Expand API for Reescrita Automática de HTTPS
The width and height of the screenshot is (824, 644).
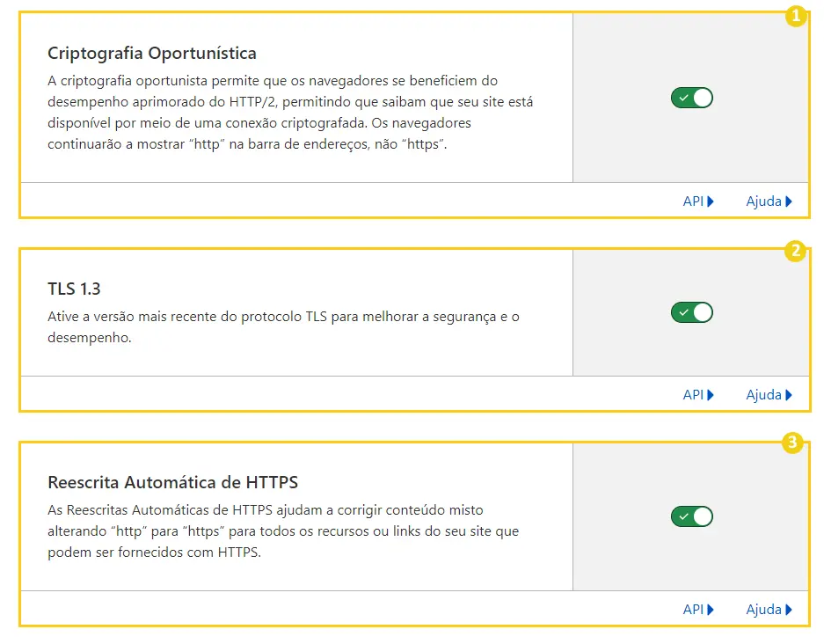coord(694,609)
